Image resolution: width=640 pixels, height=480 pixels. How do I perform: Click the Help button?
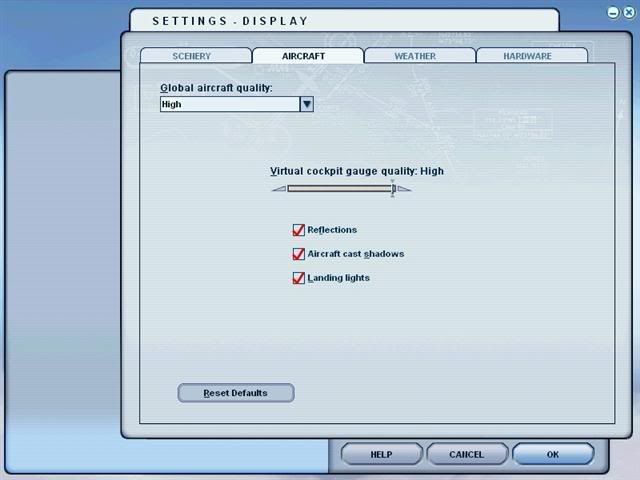[381, 454]
